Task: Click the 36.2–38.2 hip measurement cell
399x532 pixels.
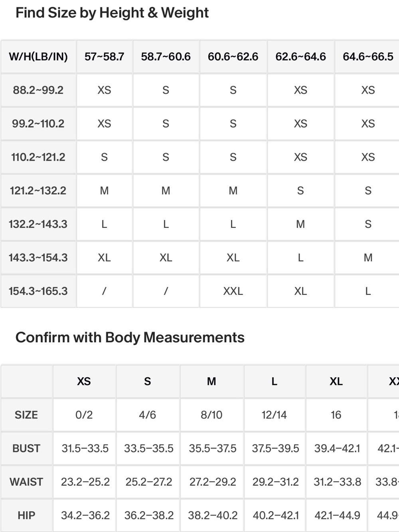Action: (148, 516)
